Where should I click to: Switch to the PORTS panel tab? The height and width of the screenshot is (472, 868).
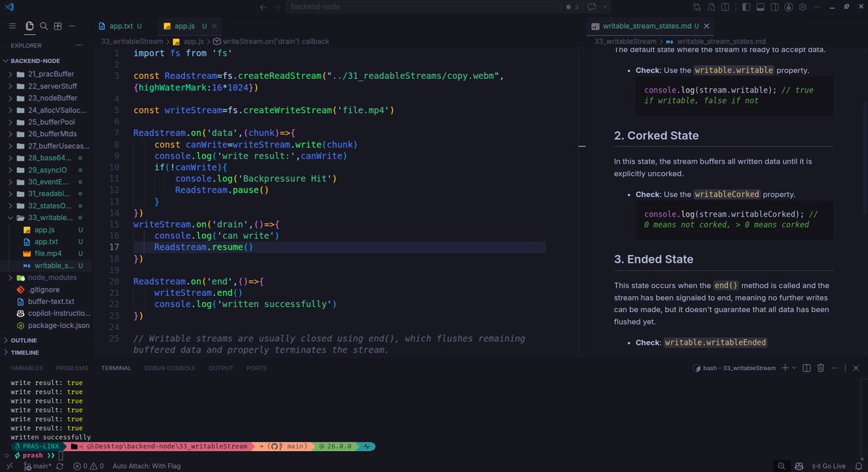(256, 368)
